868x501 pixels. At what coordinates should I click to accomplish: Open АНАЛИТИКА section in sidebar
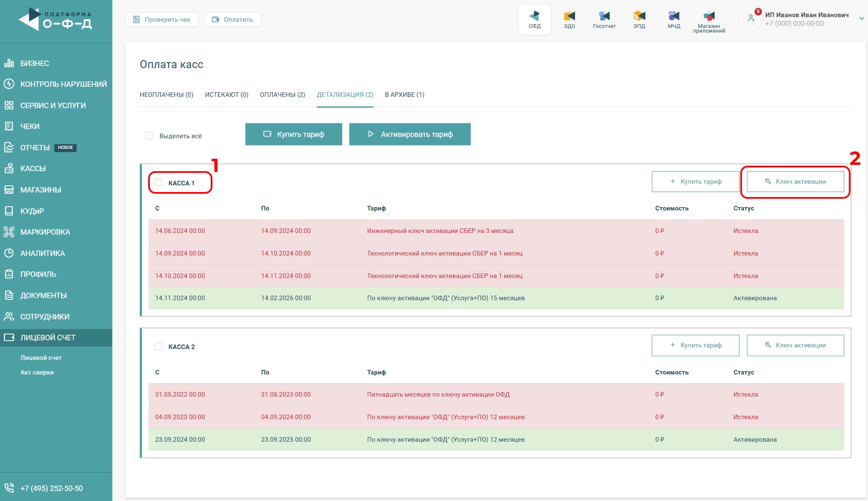click(x=56, y=253)
